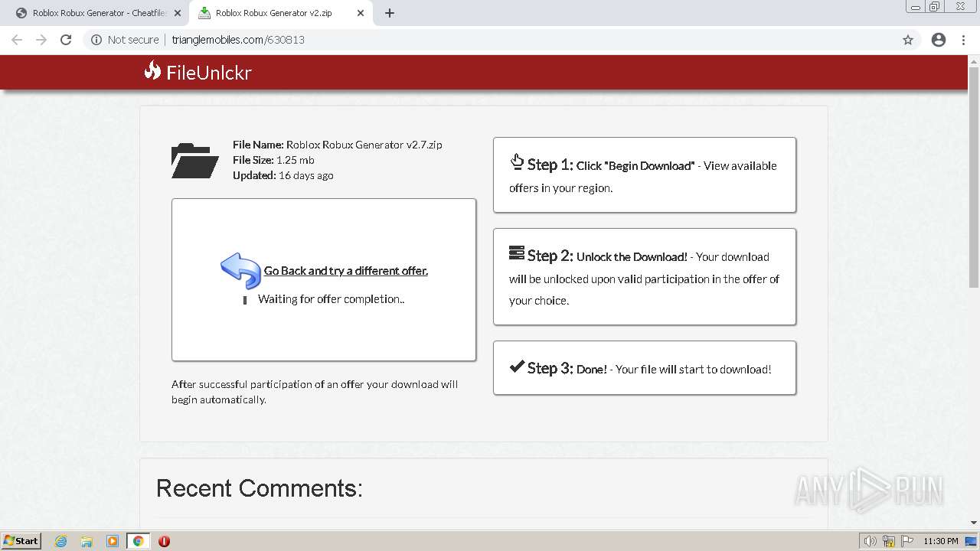The image size is (980, 551).
Task: Click the File Size 1.25 mb text
Action: click(x=273, y=160)
